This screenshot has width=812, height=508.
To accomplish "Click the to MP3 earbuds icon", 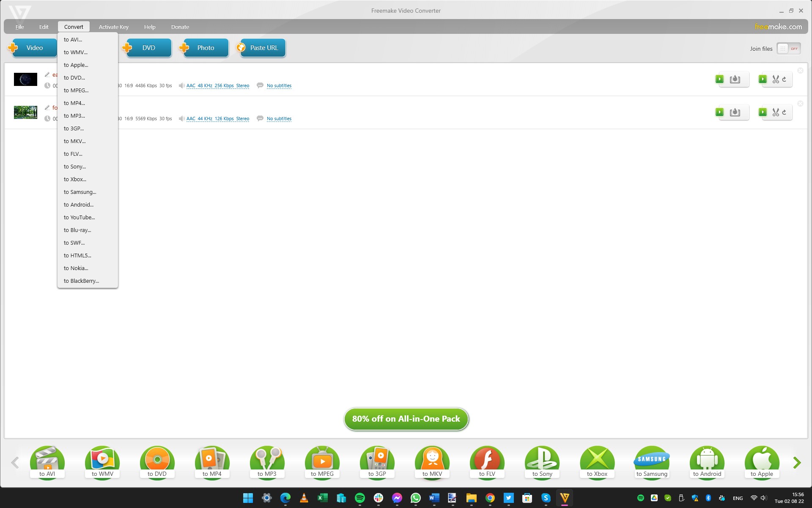I will [267, 462].
